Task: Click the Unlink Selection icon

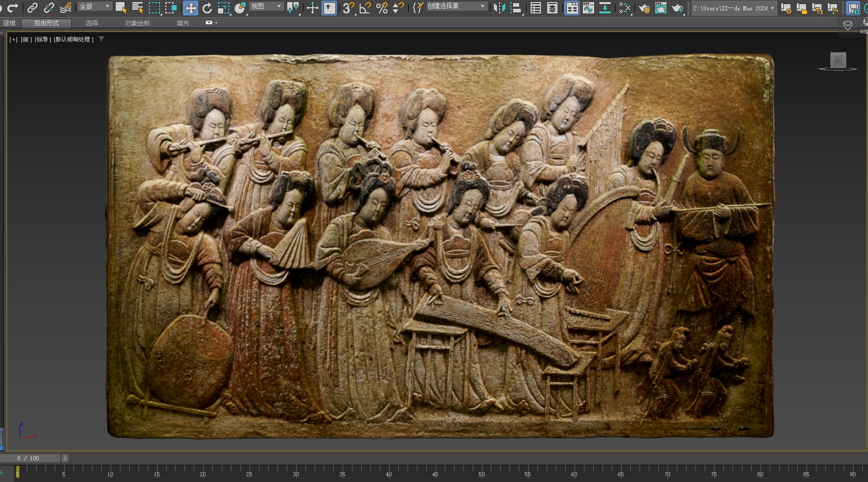Action: pos(49,8)
